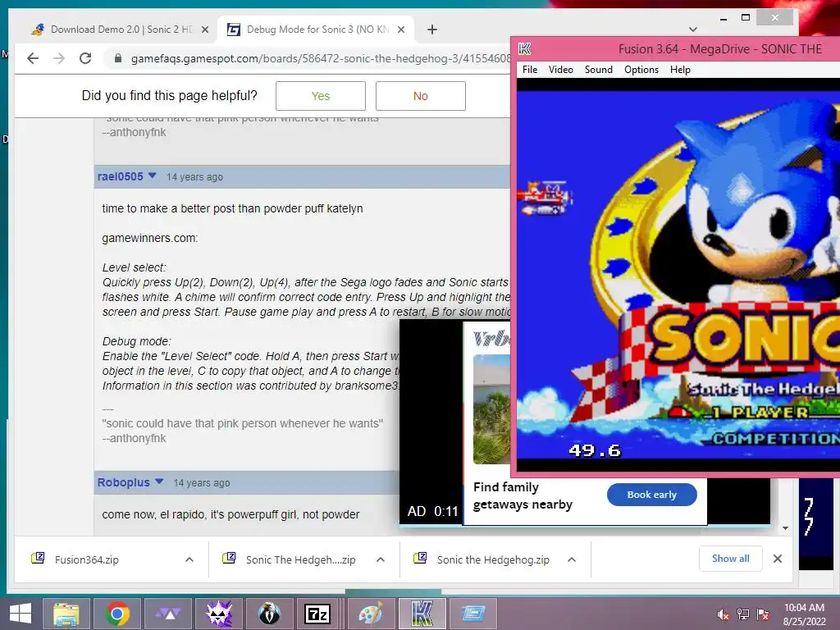Click the 'gamewinners.com:' text in post
Viewport: 840px width, 630px height.
click(150, 238)
